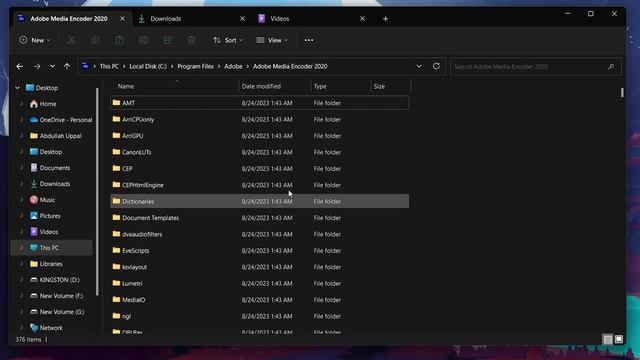Select the MediaIO folder
The width and height of the screenshot is (640, 360).
[260, 300]
